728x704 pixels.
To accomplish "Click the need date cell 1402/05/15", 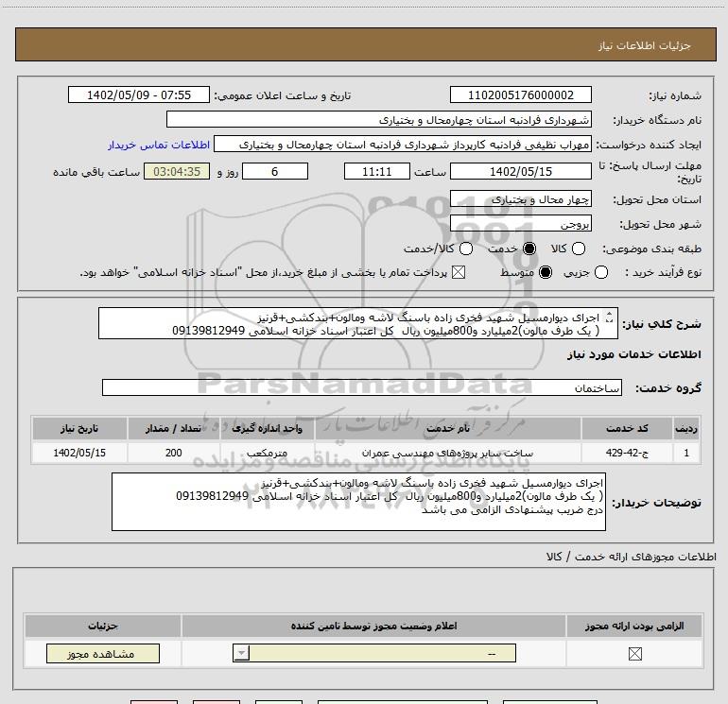I will pos(79,453).
